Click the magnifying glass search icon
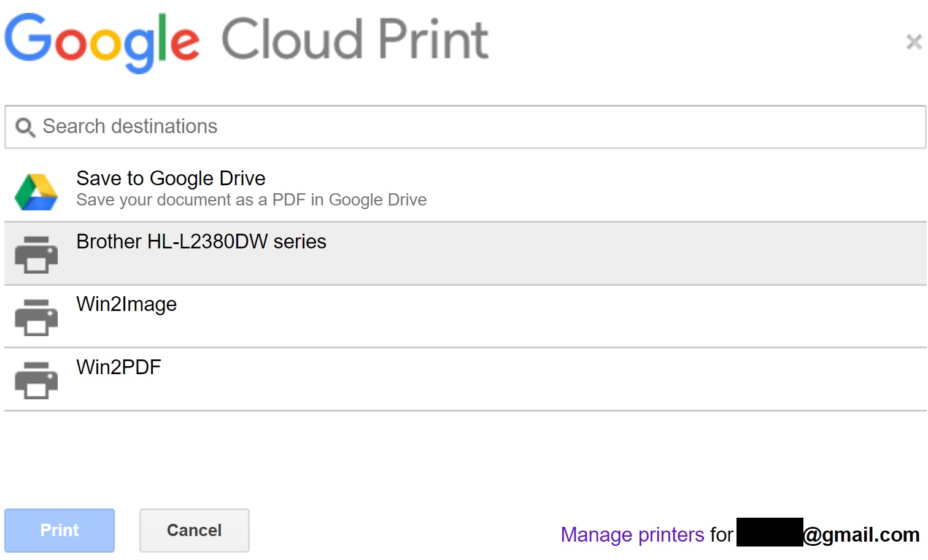The width and height of the screenshot is (928, 560). pyautogui.click(x=25, y=127)
